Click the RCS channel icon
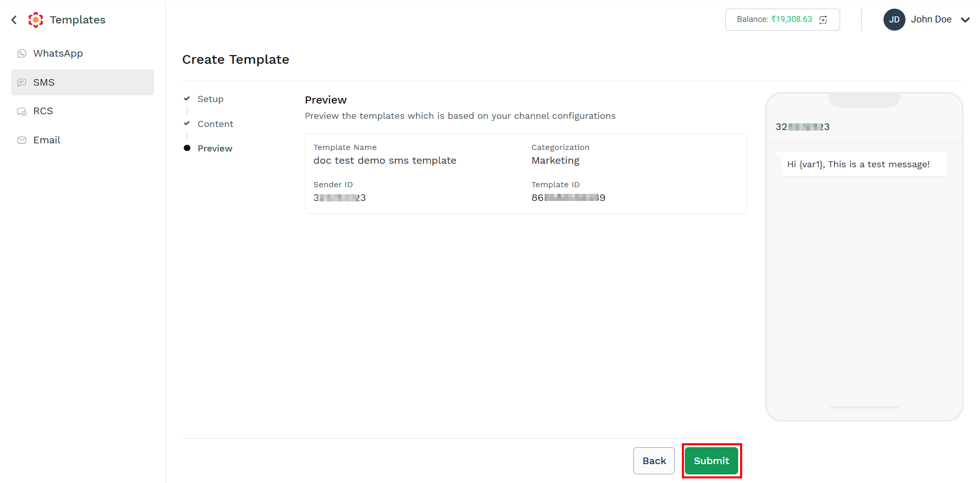 (22, 111)
